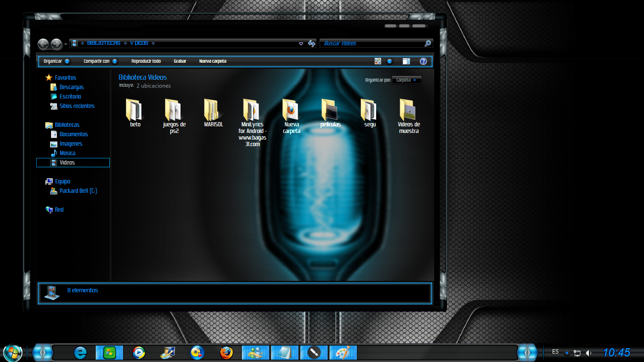Open the address bar history dropdown arrow
The height and width of the screenshot is (362, 644).
301,44
